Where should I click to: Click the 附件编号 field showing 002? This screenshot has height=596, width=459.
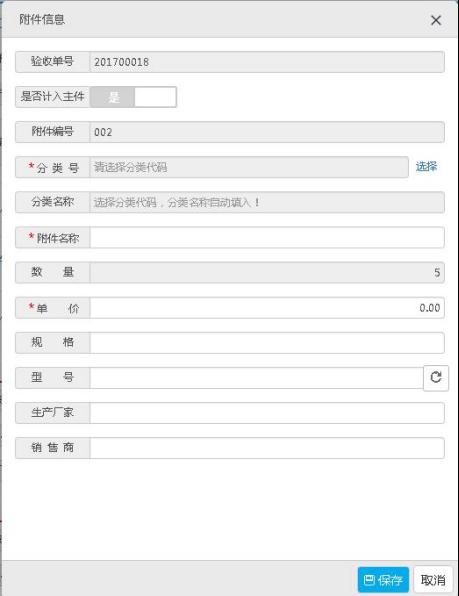(x=267, y=132)
